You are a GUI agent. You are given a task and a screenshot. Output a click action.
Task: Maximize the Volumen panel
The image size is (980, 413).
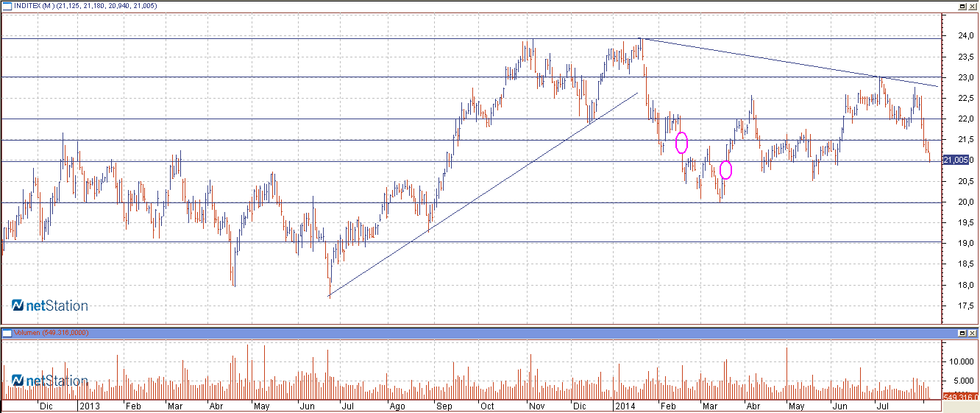pos(962,333)
